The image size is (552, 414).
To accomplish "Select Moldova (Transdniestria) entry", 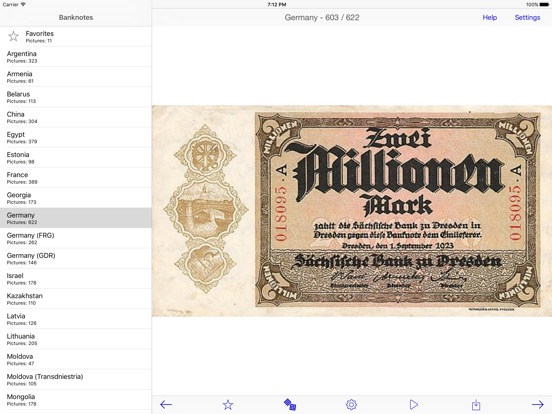I will tap(76, 380).
